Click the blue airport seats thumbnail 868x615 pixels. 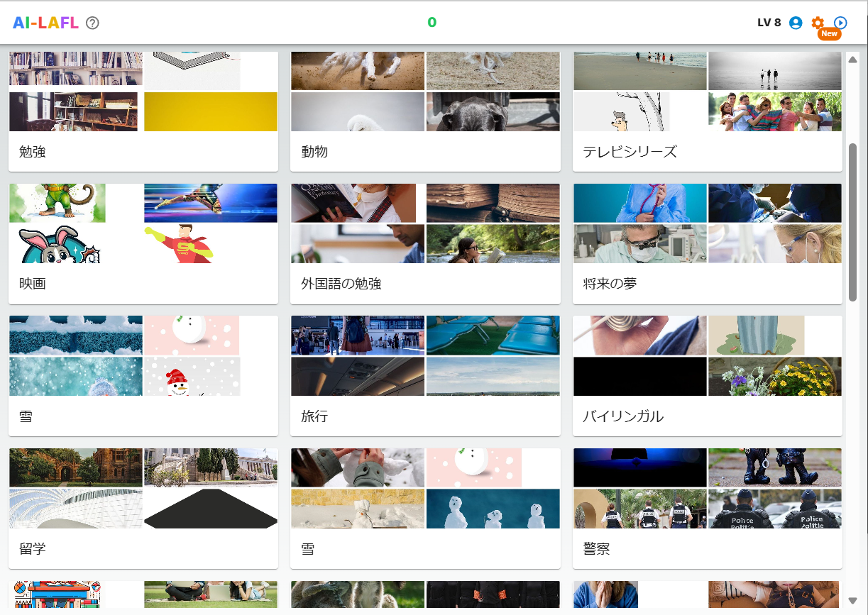point(493,336)
